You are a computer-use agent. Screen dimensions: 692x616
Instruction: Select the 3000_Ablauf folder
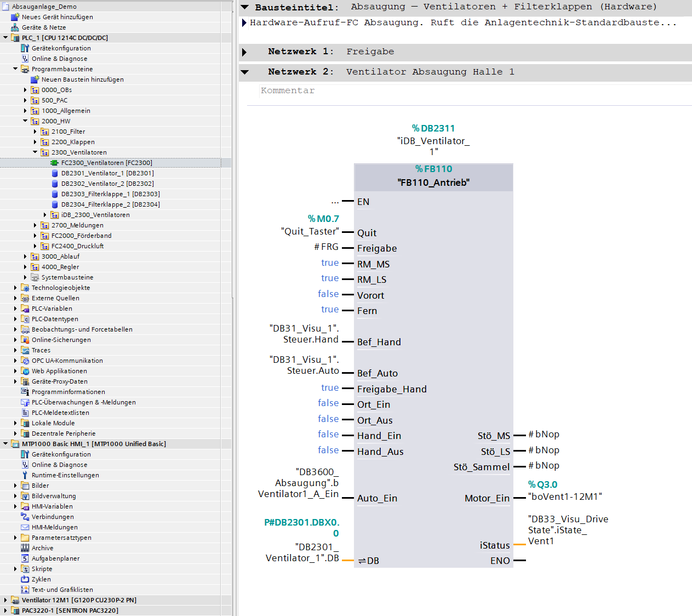tap(60, 256)
